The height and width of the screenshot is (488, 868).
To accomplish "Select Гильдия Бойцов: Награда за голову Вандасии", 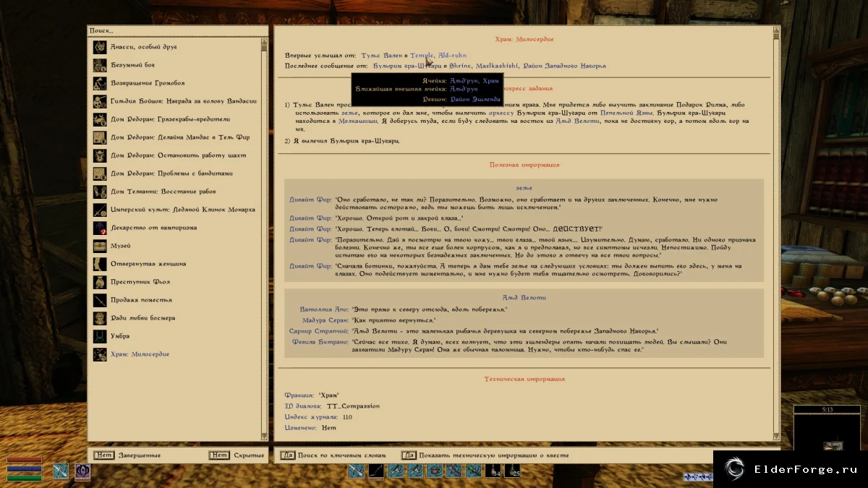I will click(x=183, y=101).
